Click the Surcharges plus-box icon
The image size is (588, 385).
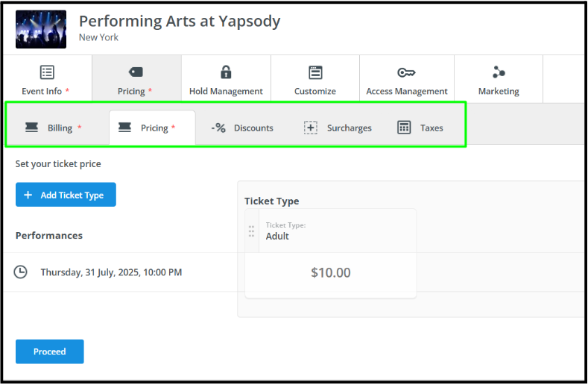(311, 128)
